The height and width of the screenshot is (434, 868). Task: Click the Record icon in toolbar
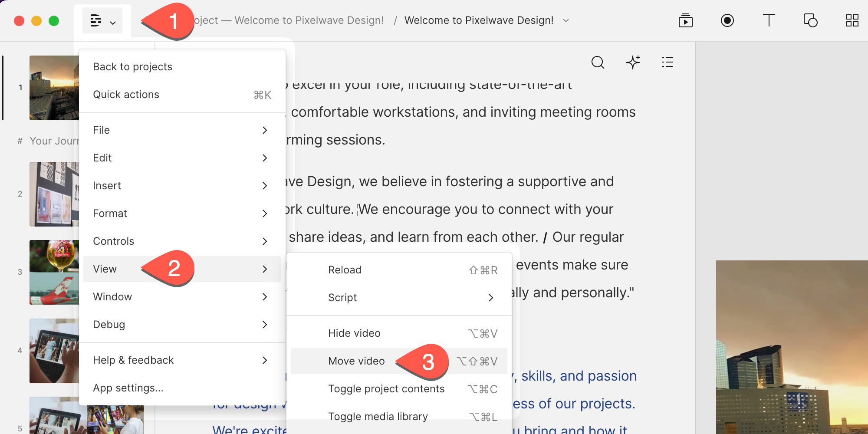[727, 20]
